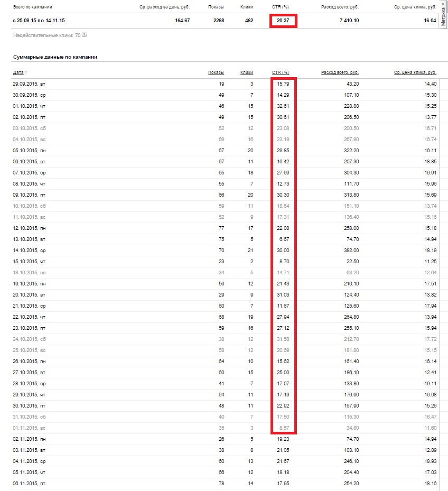The image size is (448, 491).
Task: Select the 29.09.2015, вт row date
Action: pyautogui.click(x=29, y=84)
